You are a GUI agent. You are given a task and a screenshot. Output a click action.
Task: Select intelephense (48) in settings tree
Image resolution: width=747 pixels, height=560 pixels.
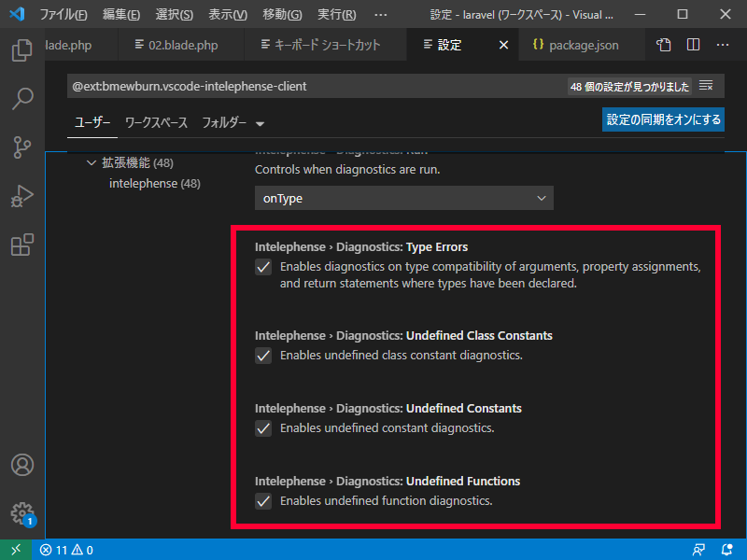tap(155, 183)
